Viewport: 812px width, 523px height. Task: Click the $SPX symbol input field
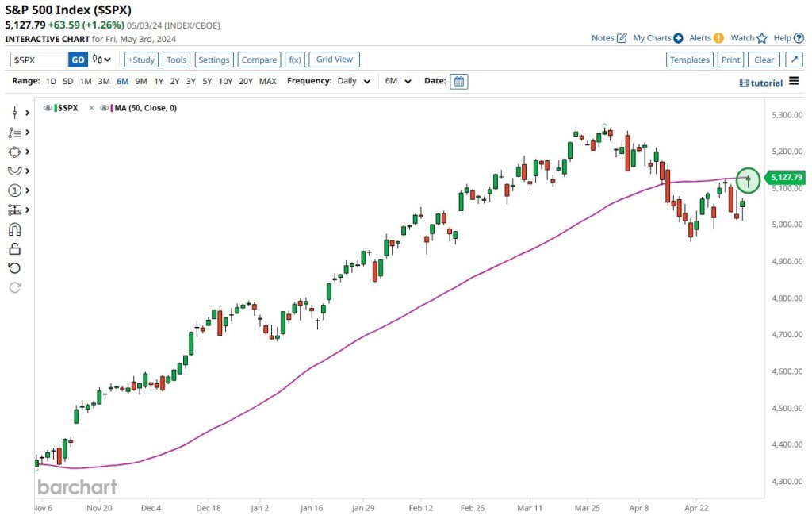tap(39, 60)
